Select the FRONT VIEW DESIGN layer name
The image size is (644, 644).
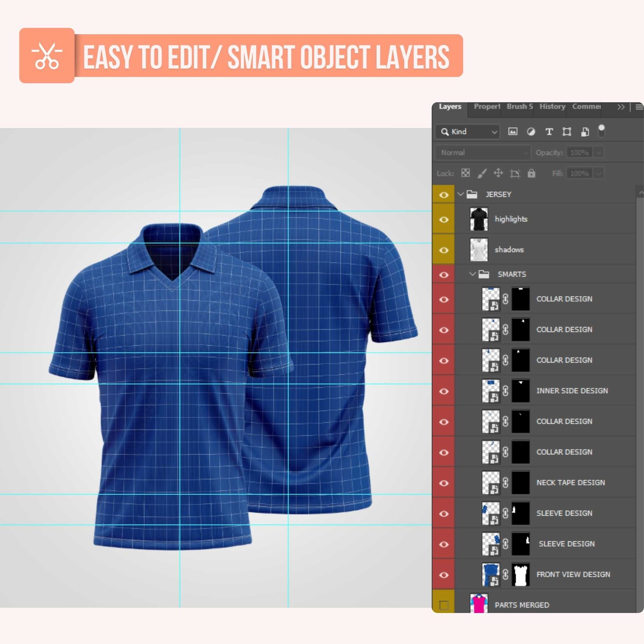tap(573, 574)
